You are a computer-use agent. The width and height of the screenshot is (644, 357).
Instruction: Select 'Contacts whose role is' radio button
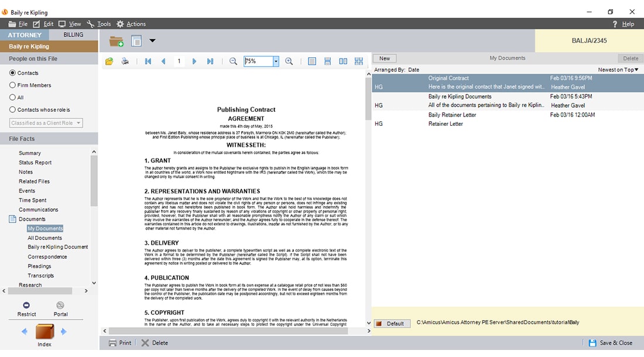[12, 109]
